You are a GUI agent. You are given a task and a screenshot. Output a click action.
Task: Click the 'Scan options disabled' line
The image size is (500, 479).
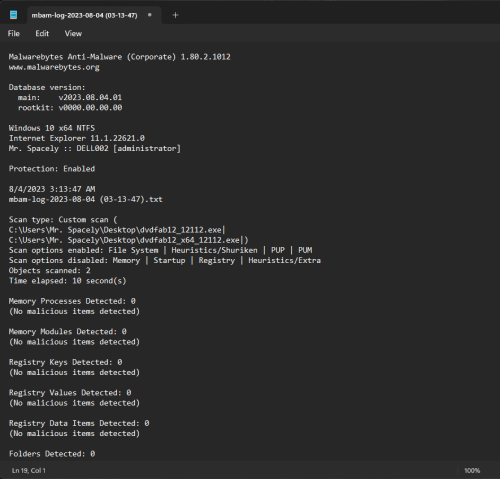165,261
